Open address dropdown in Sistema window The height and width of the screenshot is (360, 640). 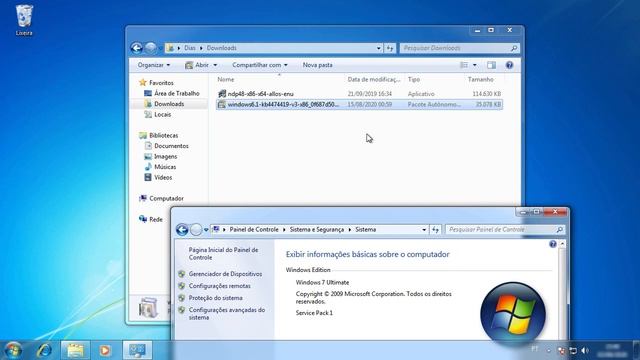click(424, 229)
